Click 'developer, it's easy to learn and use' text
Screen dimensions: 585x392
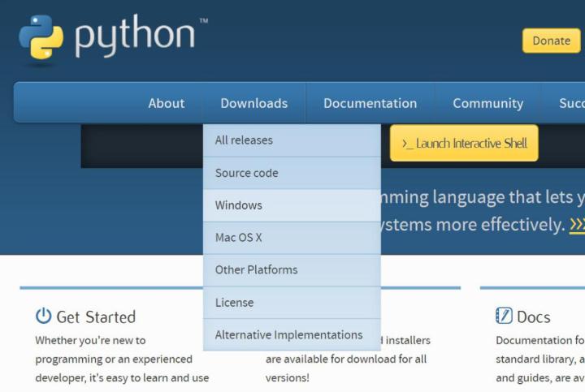tap(122, 378)
